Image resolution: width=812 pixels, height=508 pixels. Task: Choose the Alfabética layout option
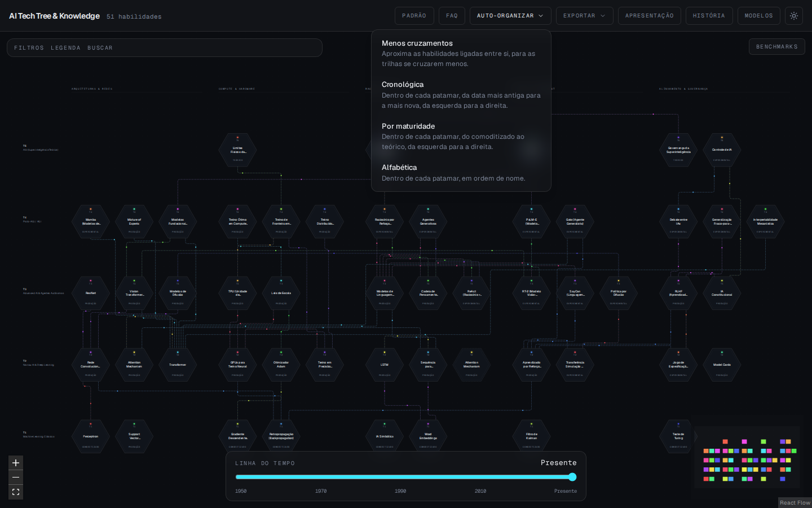[461, 173]
